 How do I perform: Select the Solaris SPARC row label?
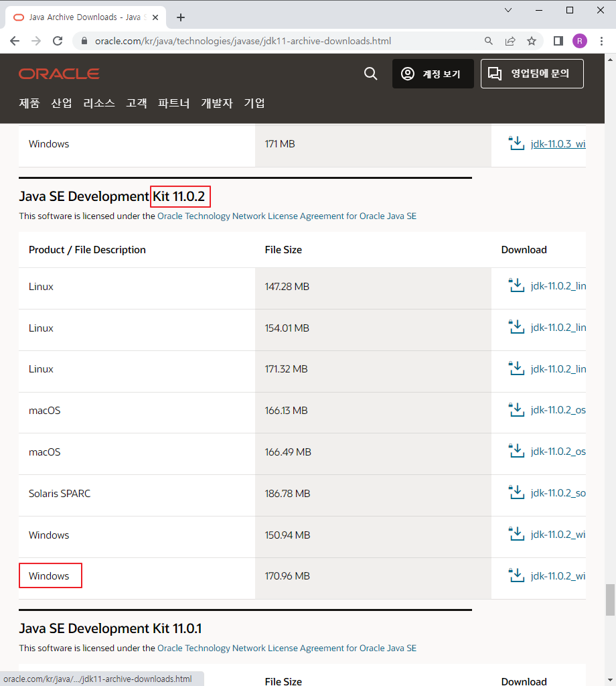point(60,494)
